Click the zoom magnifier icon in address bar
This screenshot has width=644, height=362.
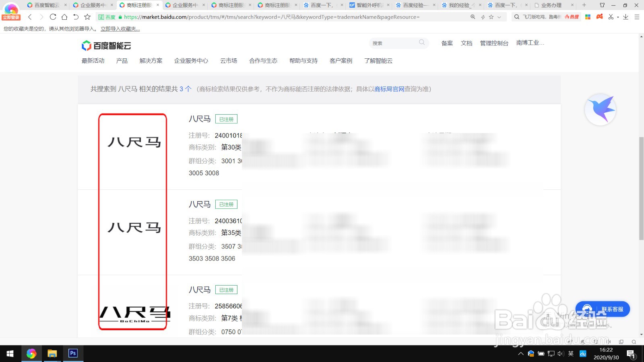pos(473,17)
